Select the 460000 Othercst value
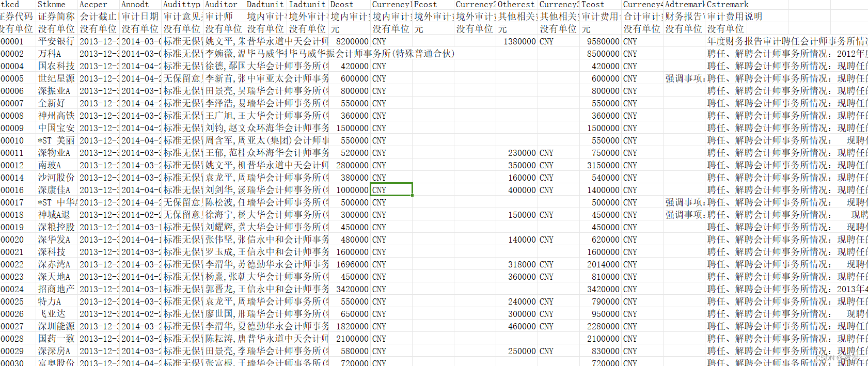 [517, 326]
